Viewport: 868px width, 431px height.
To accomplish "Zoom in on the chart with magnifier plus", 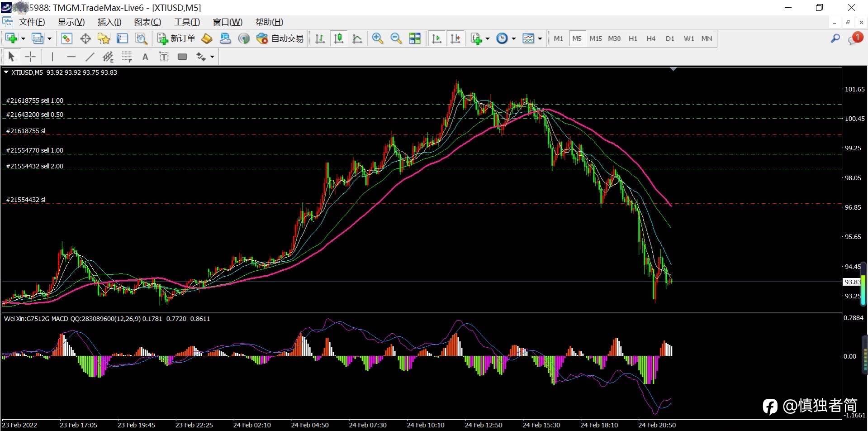I will pyautogui.click(x=377, y=39).
